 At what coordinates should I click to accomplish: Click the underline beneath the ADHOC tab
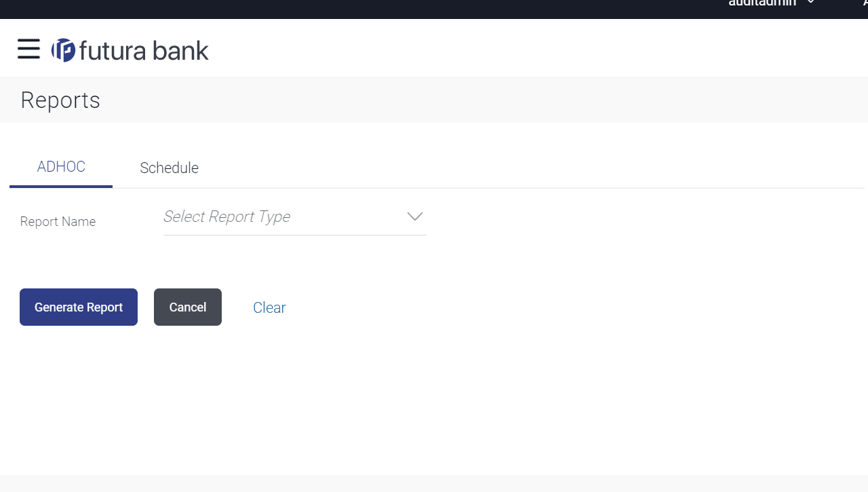click(61, 186)
